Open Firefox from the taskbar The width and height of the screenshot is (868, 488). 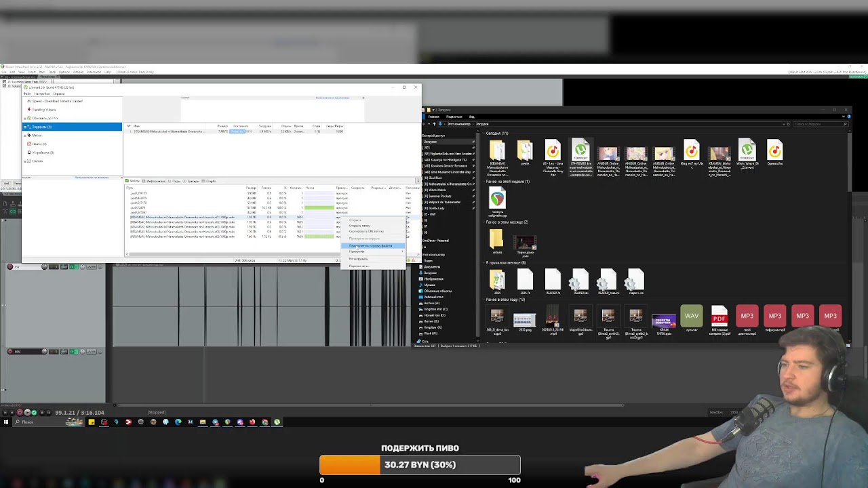252,422
